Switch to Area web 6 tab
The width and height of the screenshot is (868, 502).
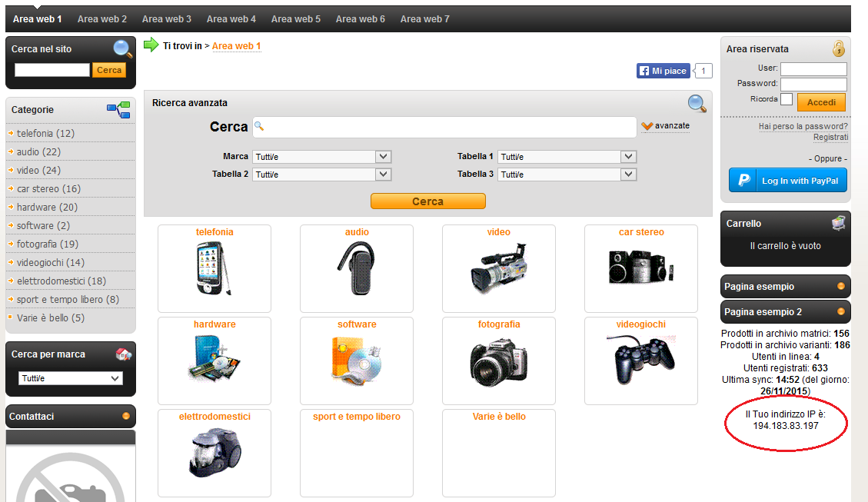point(361,18)
